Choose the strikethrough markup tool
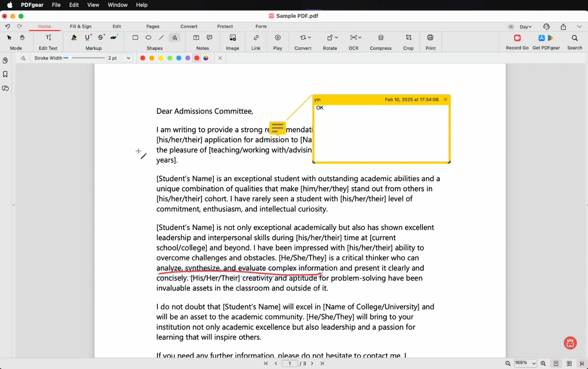The height and width of the screenshot is (369, 588). (100, 38)
